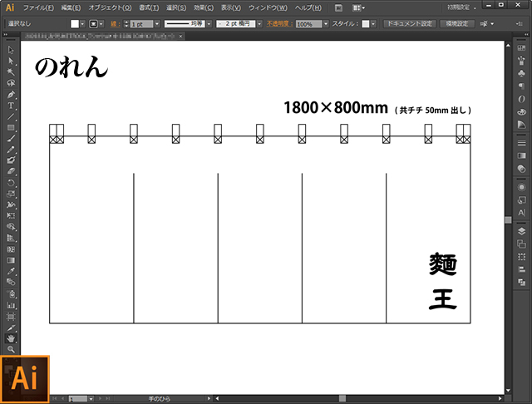Select the Rectangle tool
Screen dimensions: 532x404
11,127
